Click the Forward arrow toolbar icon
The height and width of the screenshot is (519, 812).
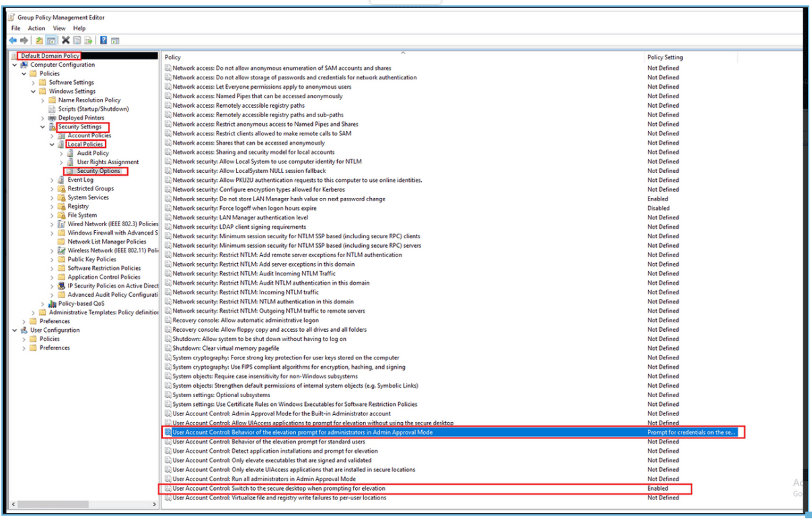pos(26,40)
